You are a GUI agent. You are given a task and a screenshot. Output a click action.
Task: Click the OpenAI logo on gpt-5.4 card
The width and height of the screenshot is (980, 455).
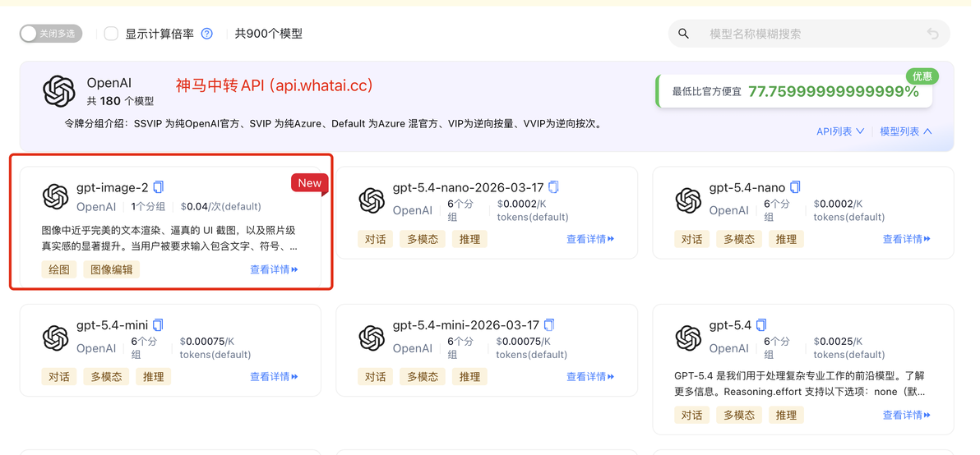(x=688, y=338)
